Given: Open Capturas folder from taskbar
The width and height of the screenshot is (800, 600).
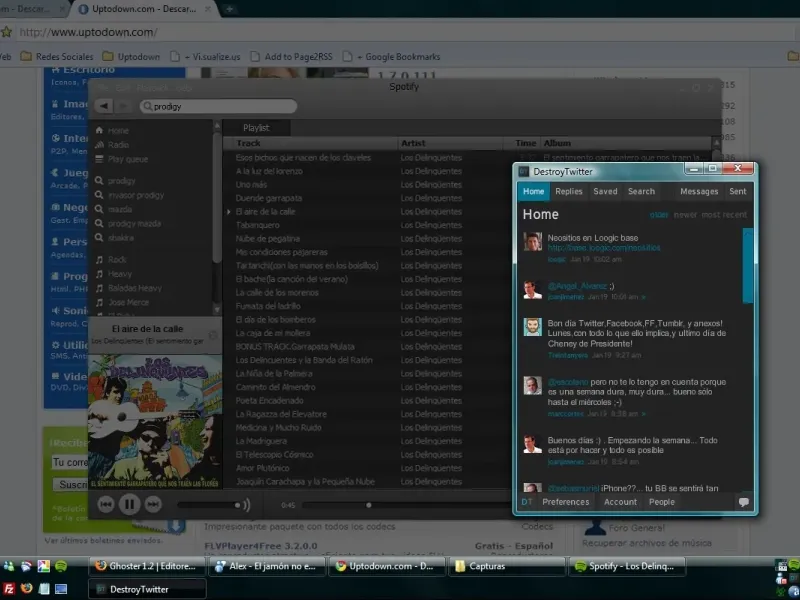Looking at the screenshot, I should (x=506, y=566).
